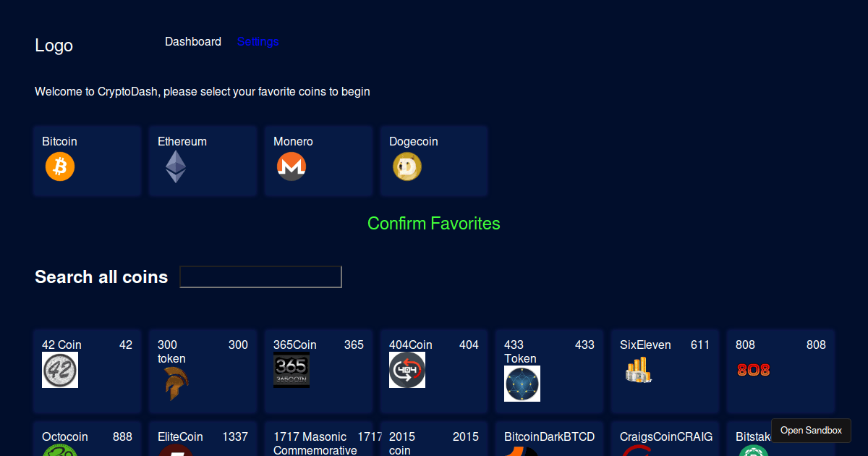Click the red 808 logo icon
Screen dimensions: 868x456
point(753,370)
